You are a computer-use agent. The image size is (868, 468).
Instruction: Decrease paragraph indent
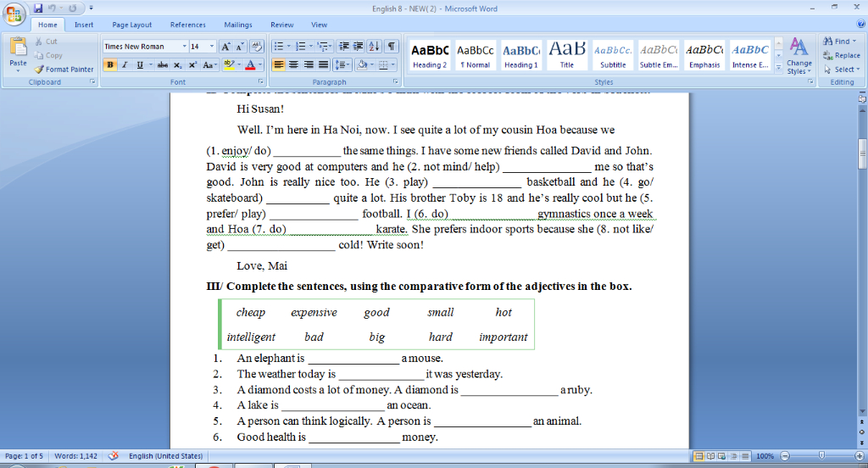tap(343, 47)
